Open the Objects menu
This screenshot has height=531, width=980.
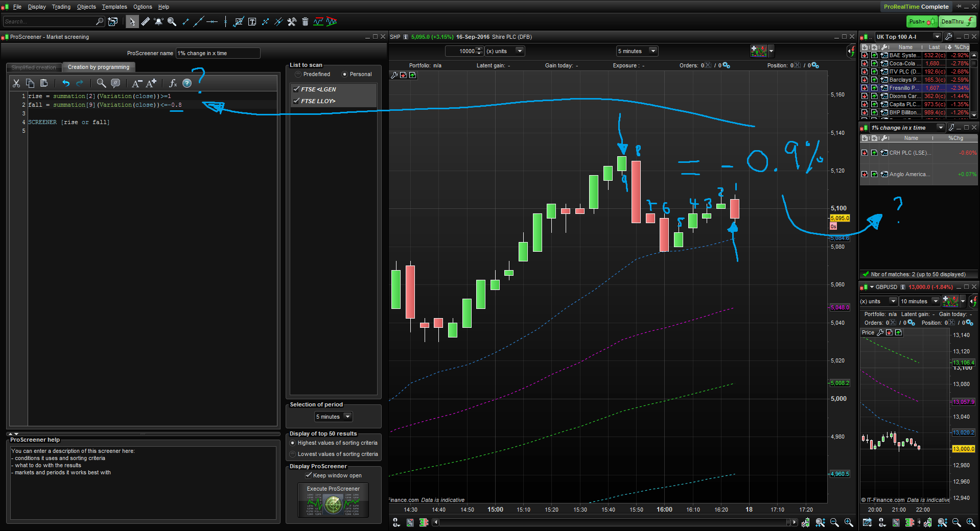[x=86, y=7]
